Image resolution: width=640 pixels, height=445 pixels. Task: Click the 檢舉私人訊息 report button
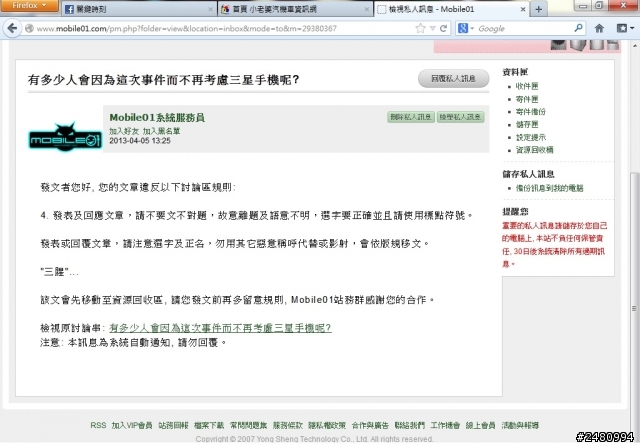point(460,117)
